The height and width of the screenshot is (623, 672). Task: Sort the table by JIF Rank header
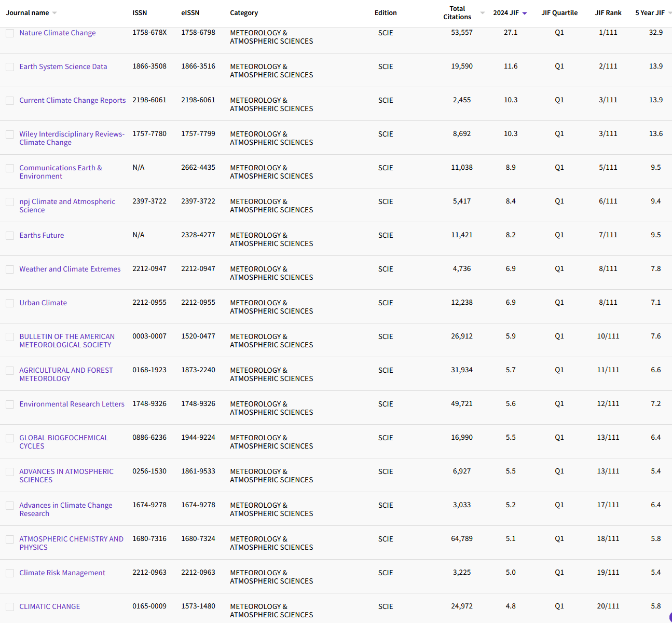tap(608, 13)
